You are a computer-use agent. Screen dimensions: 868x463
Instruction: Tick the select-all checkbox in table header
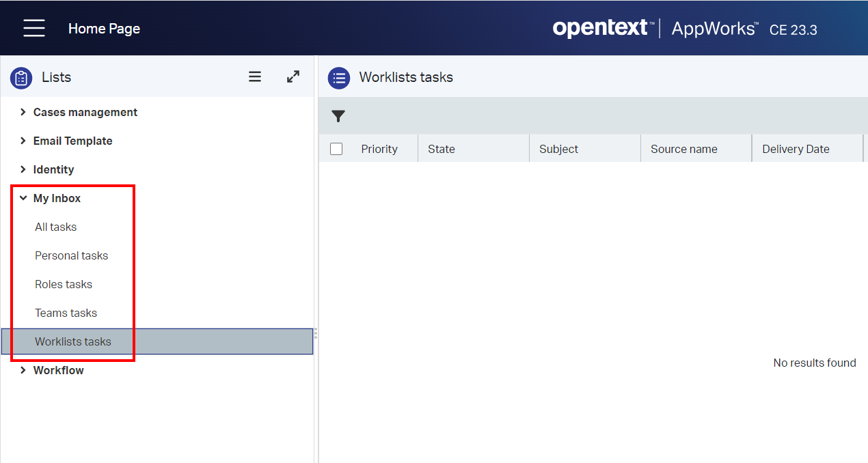click(x=336, y=149)
